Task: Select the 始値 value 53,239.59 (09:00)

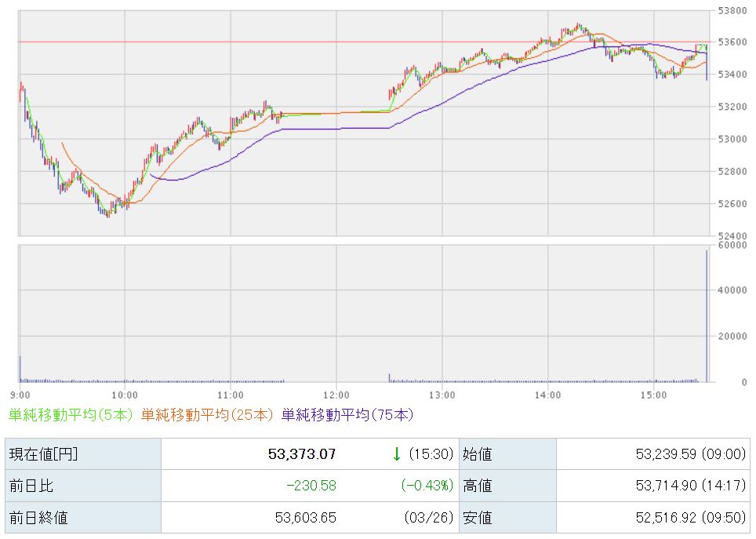Action: coord(689,453)
